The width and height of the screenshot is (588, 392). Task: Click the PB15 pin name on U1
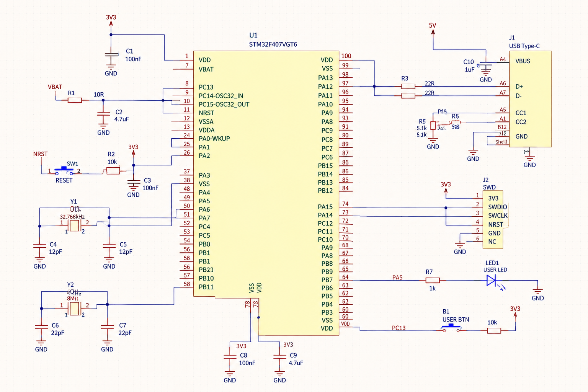pos(325,166)
